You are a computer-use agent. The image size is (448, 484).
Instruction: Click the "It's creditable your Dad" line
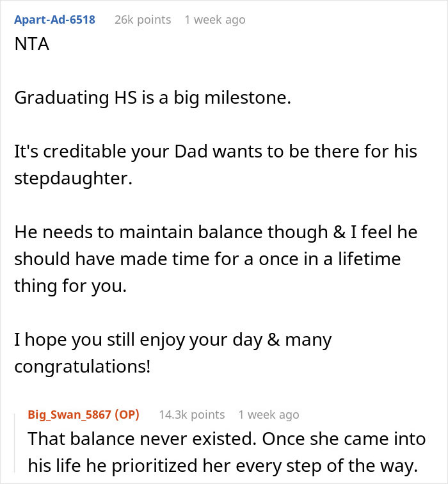[216, 152]
